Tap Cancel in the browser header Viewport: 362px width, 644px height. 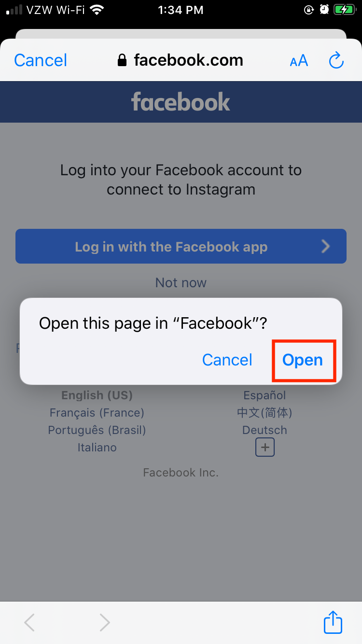point(41,60)
